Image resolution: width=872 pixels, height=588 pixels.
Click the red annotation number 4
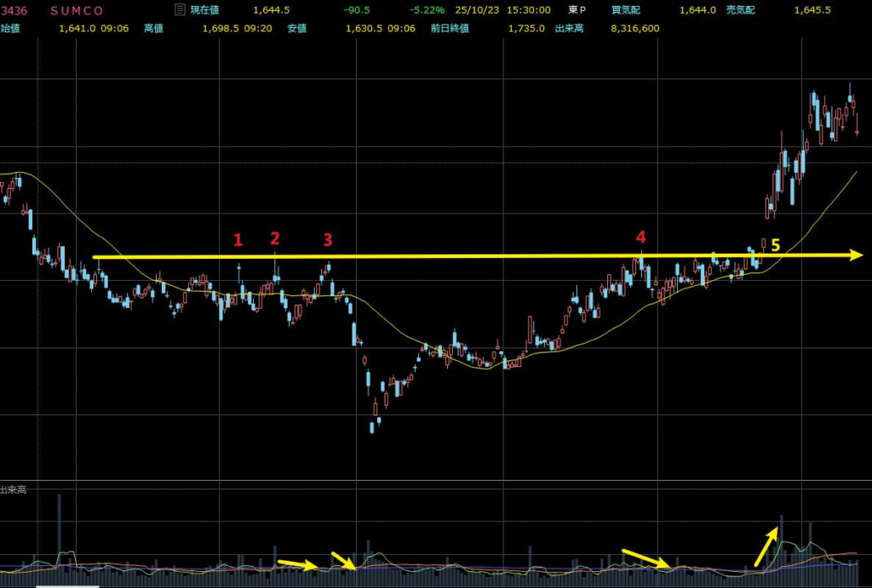(x=640, y=237)
